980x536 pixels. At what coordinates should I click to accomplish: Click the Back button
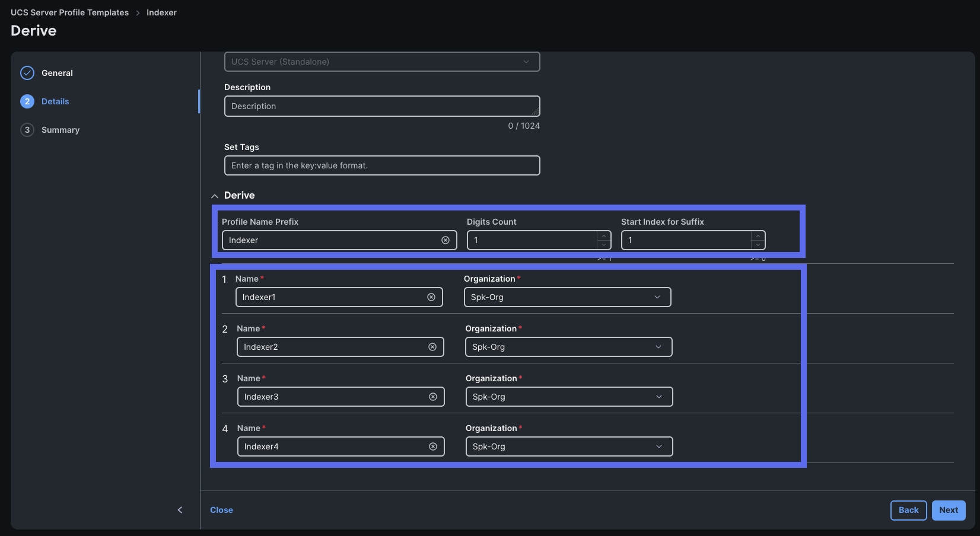[x=908, y=510]
